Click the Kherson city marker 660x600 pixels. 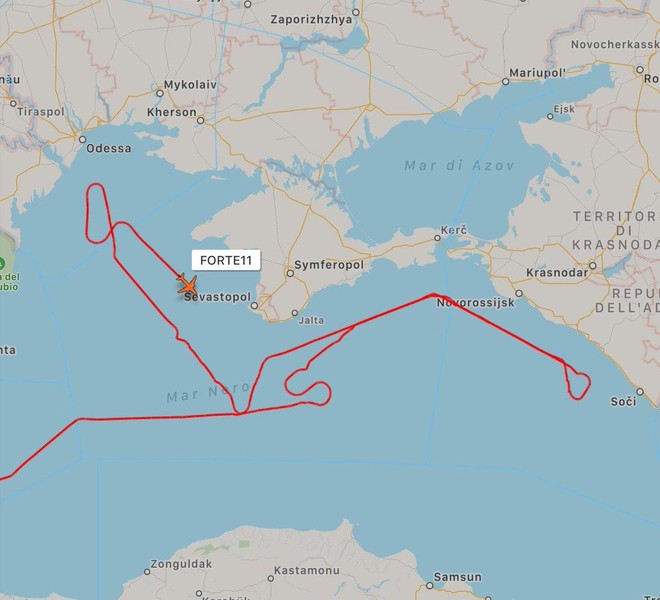[x=201, y=120]
